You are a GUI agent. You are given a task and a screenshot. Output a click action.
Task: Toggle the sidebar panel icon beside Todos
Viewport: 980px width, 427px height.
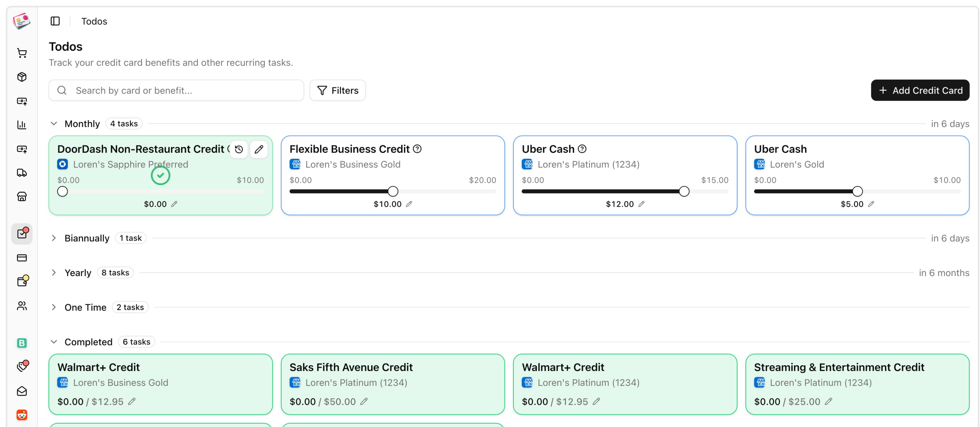coord(55,21)
